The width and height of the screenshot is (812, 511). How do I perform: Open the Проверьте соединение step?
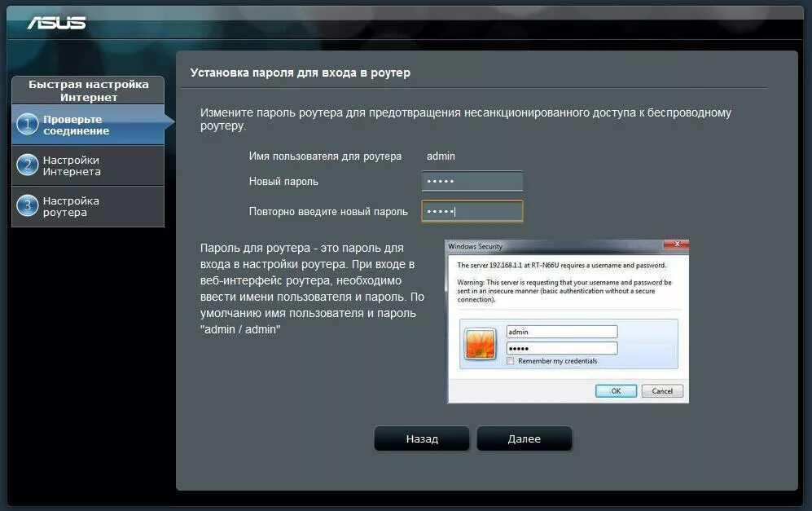[88, 125]
